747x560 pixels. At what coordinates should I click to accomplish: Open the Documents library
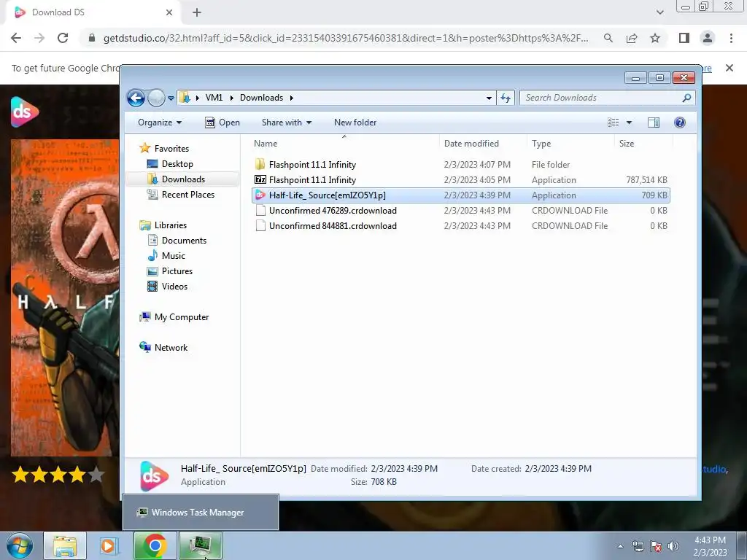pos(184,241)
